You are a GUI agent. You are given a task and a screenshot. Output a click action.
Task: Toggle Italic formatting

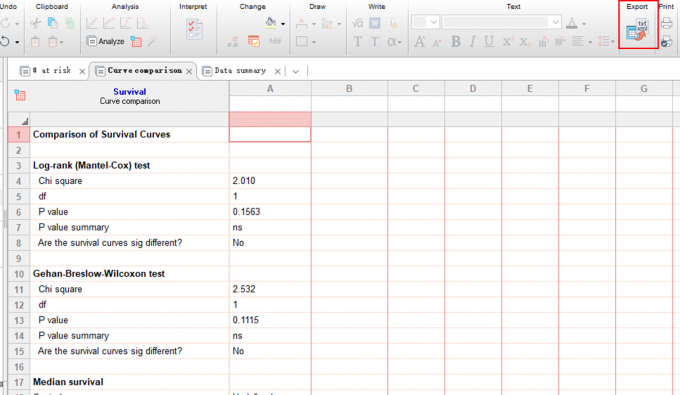[472, 42]
